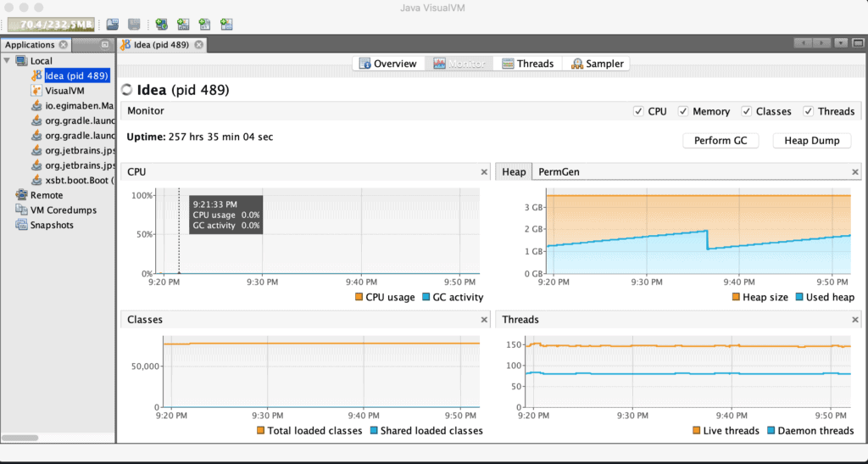
Task: Click the Snapshots icon in tree
Action: pos(21,225)
